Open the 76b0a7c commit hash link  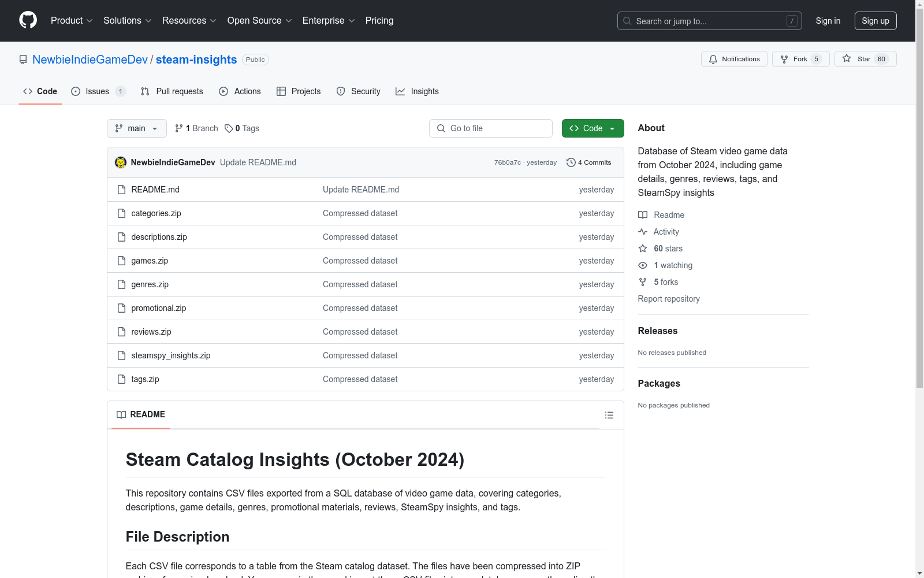point(508,162)
